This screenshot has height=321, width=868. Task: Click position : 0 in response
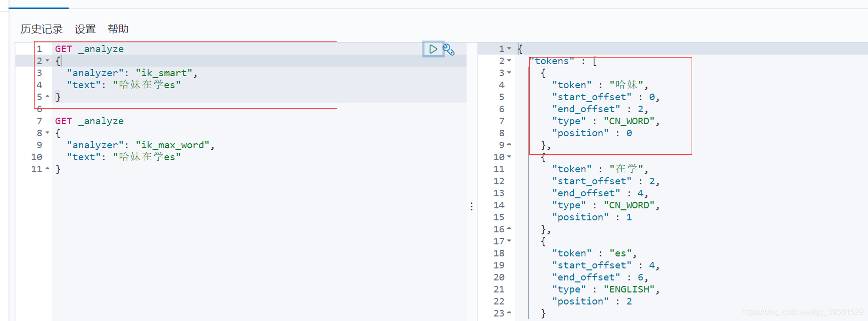pyautogui.click(x=592, y=133)
